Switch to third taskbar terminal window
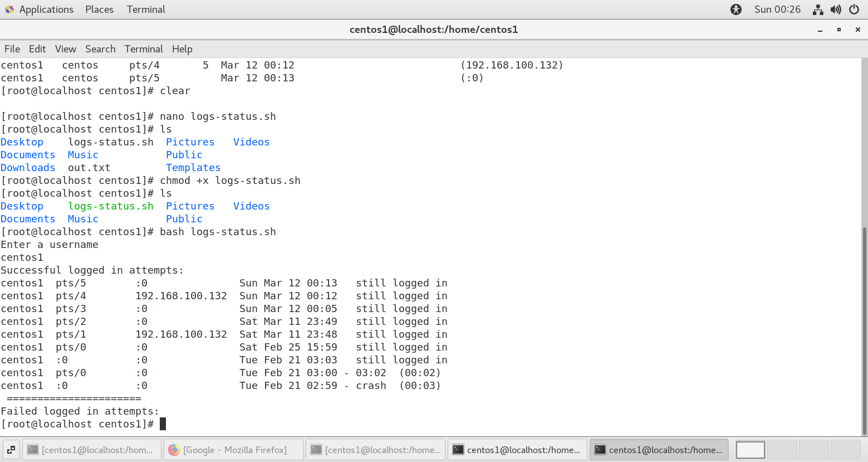This screenshot has height=462, width=868. [376, 450]
